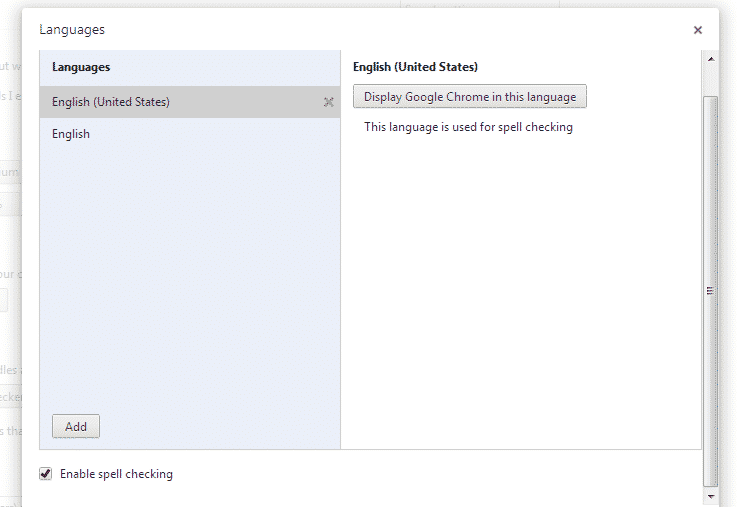Click empty area of the language details pane

520,300
